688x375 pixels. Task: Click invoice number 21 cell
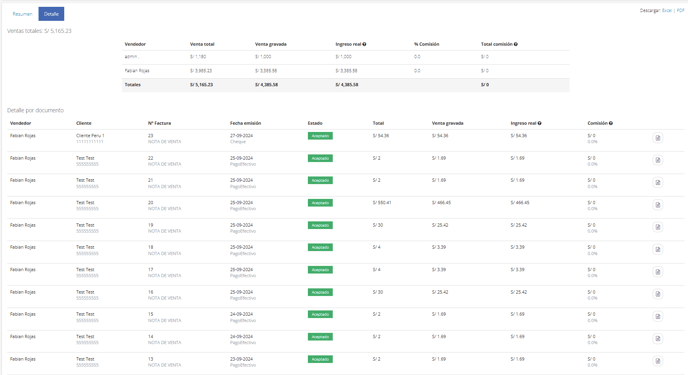(150, 181)
